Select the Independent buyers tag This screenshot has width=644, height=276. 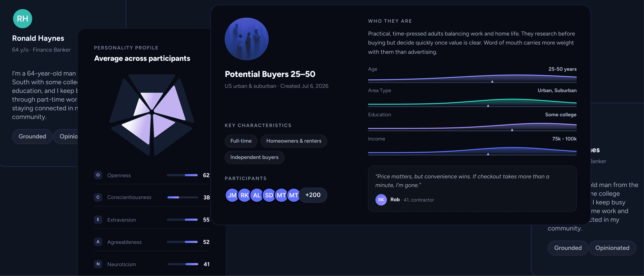pyautogui.click(x=254, y=157)
